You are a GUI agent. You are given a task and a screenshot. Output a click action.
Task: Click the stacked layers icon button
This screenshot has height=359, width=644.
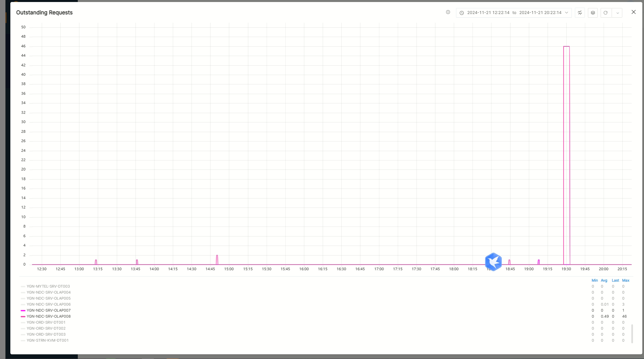click(593, 13)
